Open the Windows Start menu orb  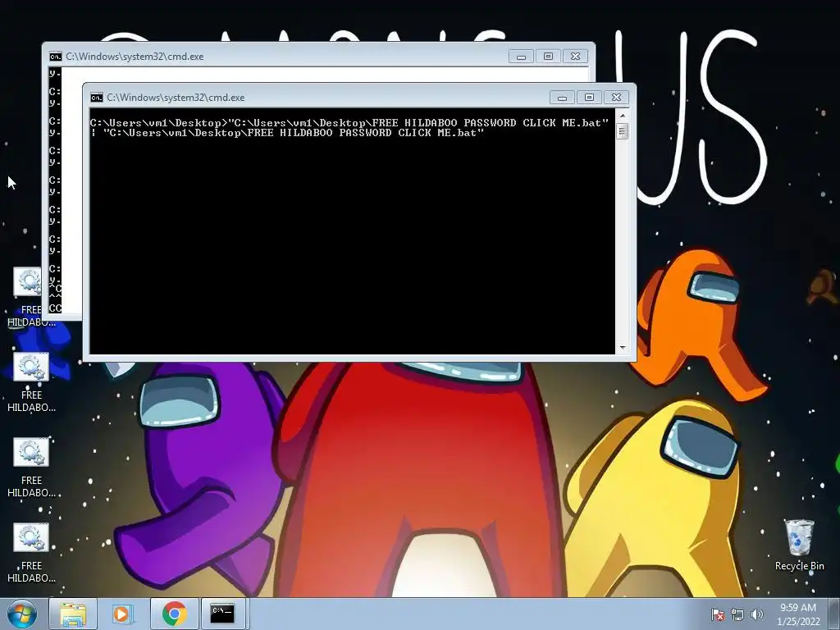tap(22, 614)
